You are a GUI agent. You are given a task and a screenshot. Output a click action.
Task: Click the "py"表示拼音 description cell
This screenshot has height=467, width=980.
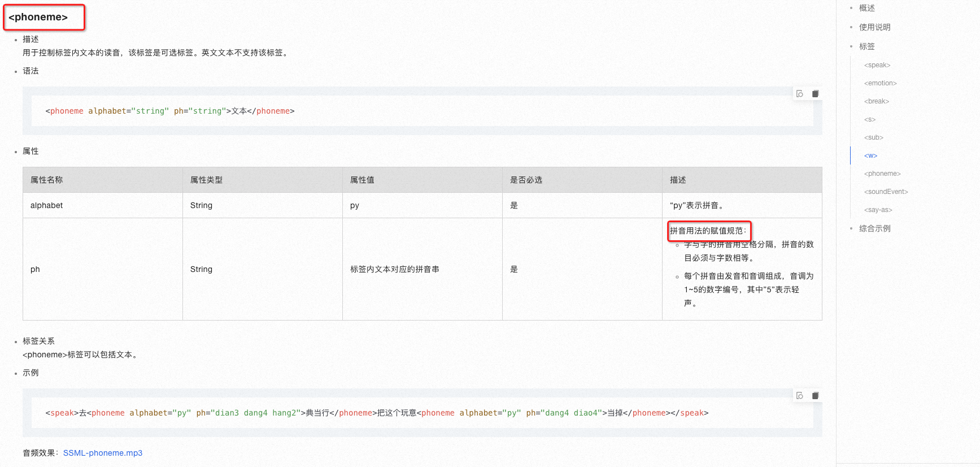pyautogui.click(x=742, y=205)
